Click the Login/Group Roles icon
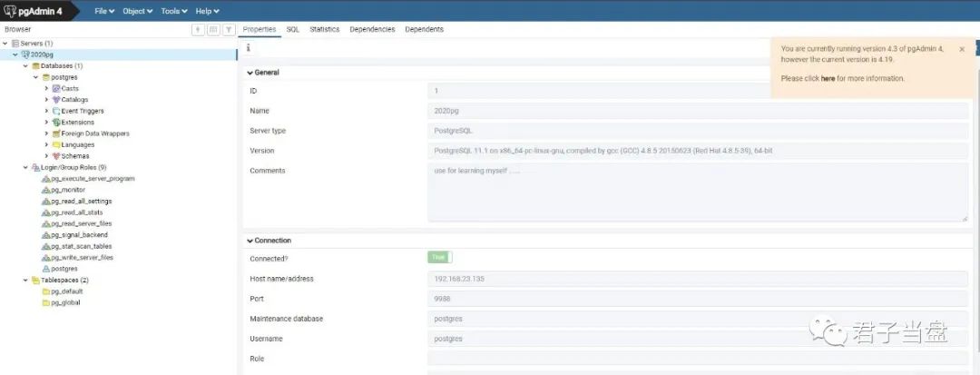The height and width of the screenshot is (375, 980). coord(35,167)
